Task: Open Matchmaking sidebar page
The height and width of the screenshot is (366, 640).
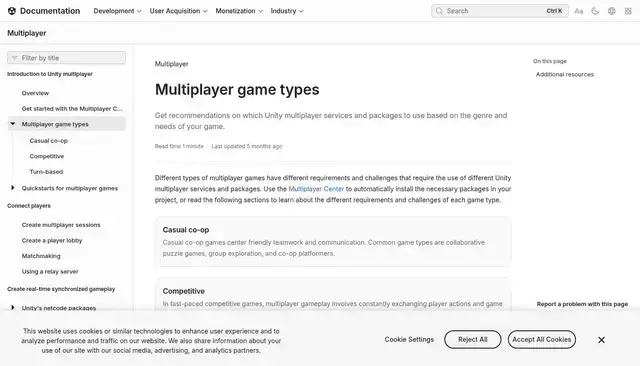Action: click(41, 256)
